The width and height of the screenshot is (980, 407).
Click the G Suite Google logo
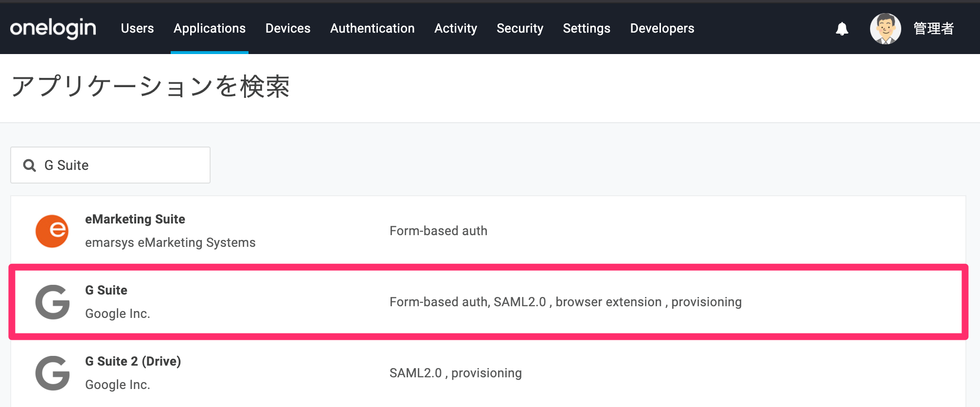pyautogui.click(x=53, y=302)
